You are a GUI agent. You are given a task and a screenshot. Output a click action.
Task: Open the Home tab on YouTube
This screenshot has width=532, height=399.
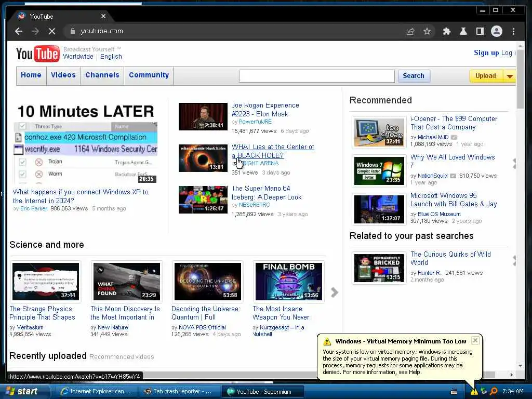[x=31, y=75]
